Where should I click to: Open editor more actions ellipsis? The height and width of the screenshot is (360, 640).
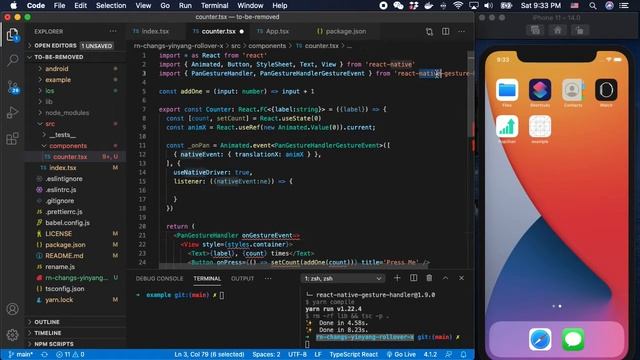(x=462, y=31)
